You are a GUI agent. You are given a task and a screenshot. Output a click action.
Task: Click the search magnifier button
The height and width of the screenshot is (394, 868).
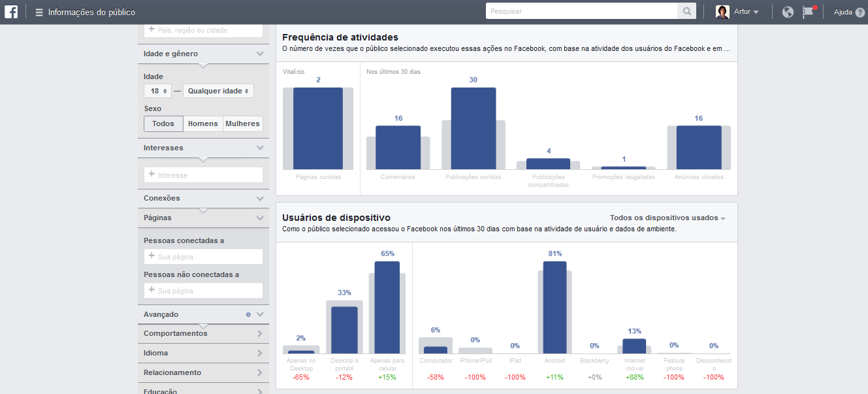pos(687,11)
